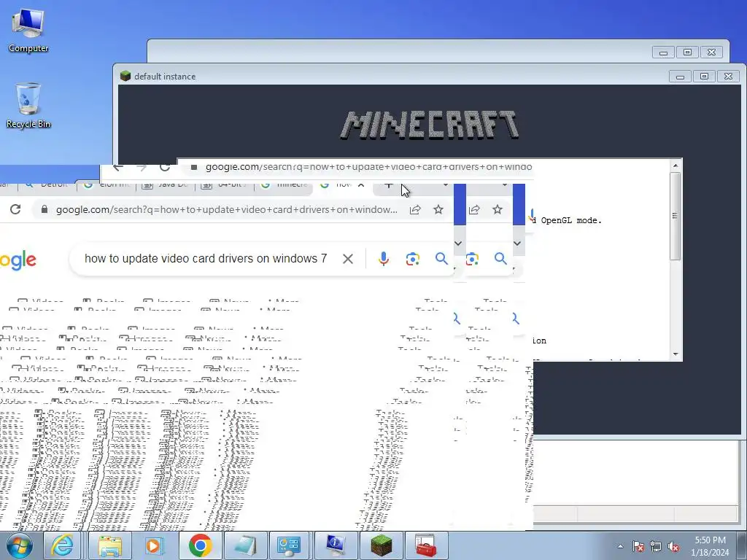The height and width of the screenshot is (560, 747).
Task: Switch to the '64-bit' tab
Action: pyautogui.click(x=225, y=184)
